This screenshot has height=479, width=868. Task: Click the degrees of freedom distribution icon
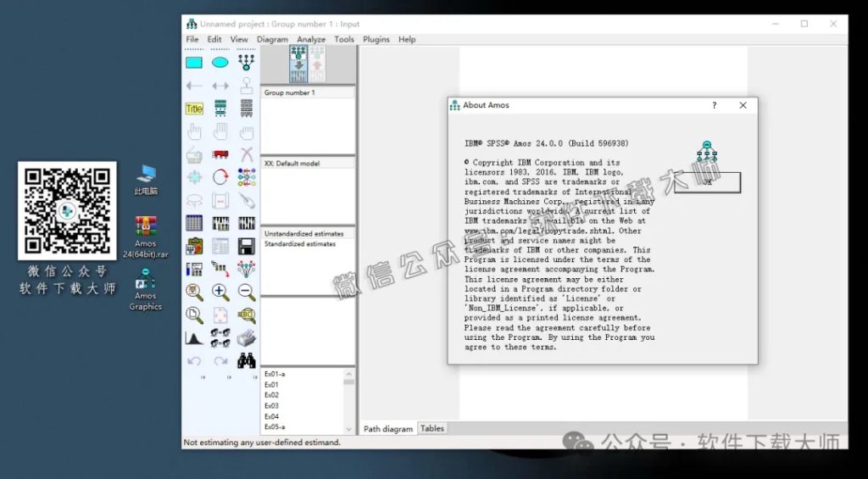coord(194,338)
